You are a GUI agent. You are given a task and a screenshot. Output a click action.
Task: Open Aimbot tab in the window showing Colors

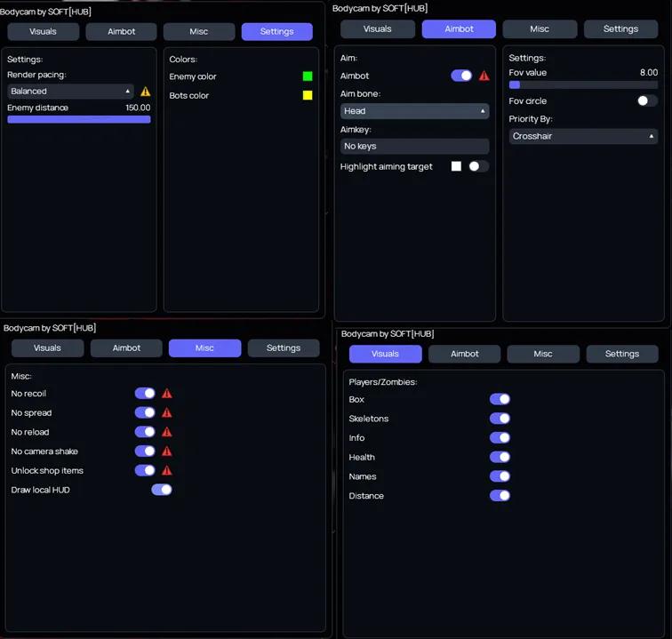(121, 32)
